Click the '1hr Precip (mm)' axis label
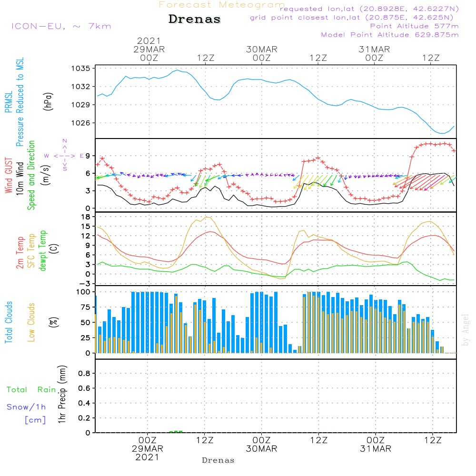476x476 pixels. pyautogui.click(x=62, y=394)
